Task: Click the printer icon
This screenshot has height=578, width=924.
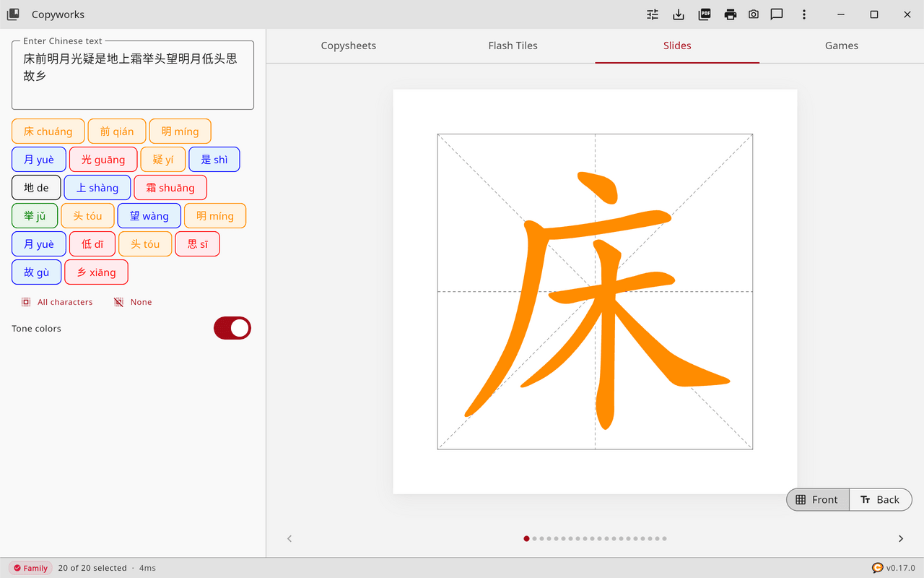Action: tap(731, 14)
